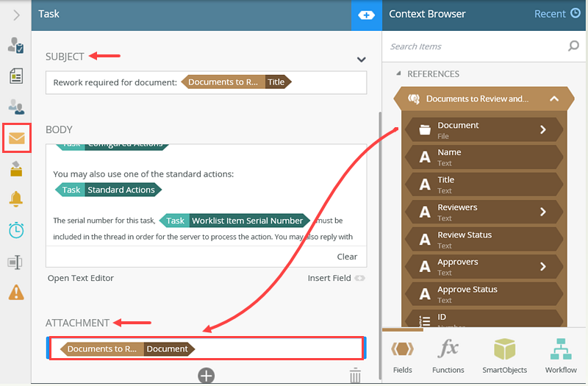Screen dimensions: 588x386
Task: Clear the email body content
Action: 347,257
